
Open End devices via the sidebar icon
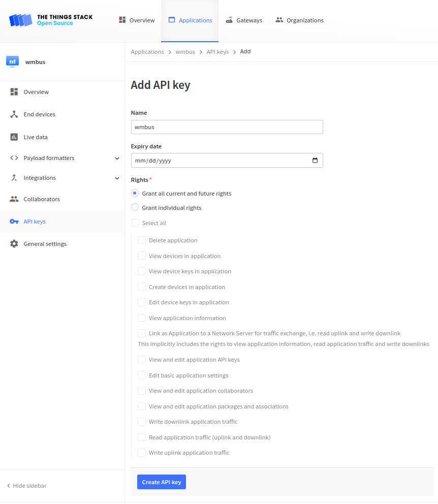pos(15,114)
